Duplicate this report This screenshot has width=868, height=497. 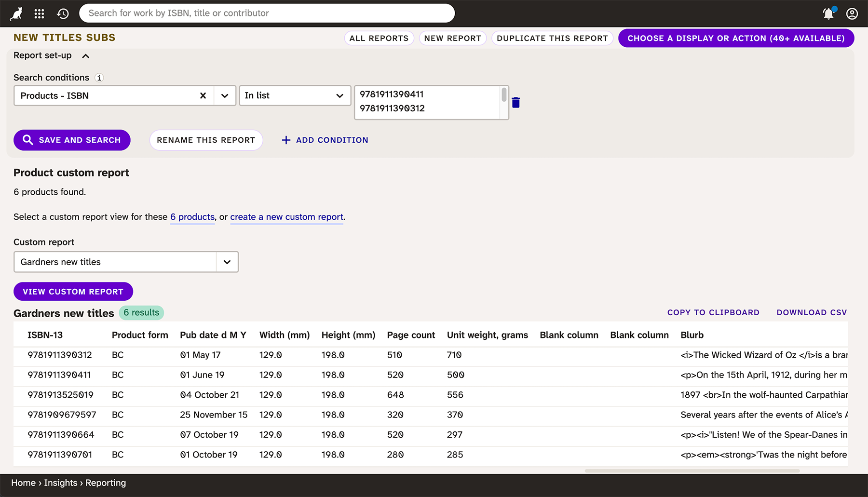pyautogui.click(x=552, y=38)
